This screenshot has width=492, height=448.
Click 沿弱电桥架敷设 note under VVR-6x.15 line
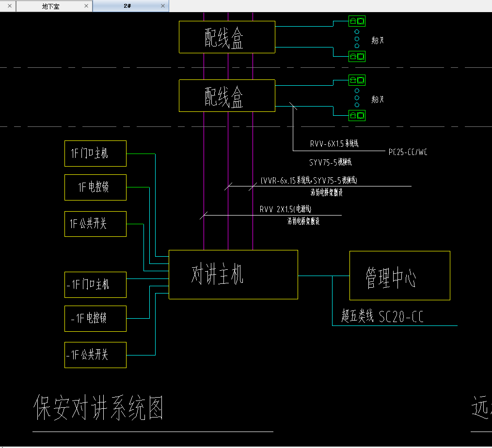327,192
